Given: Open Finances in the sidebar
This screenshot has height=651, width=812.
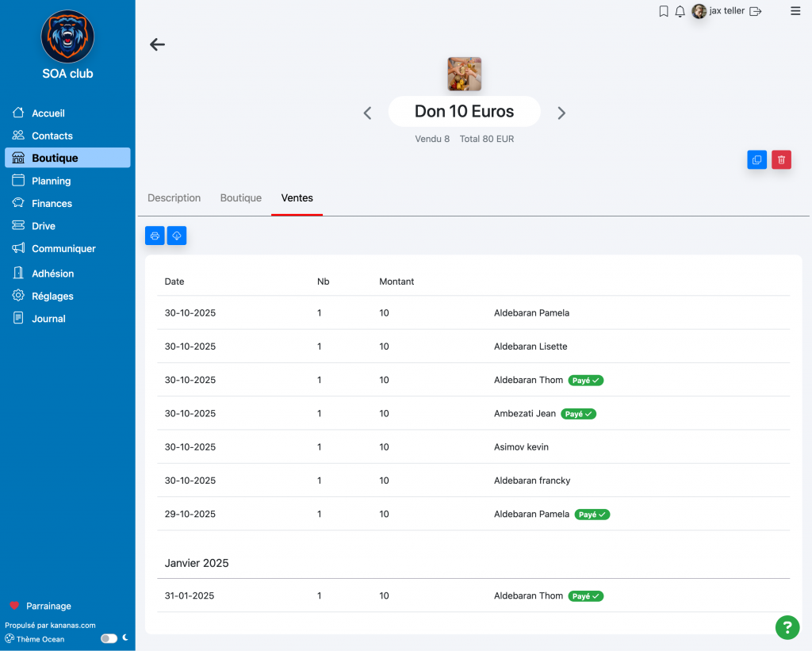Looking at the screenshot, I should 52,204.
